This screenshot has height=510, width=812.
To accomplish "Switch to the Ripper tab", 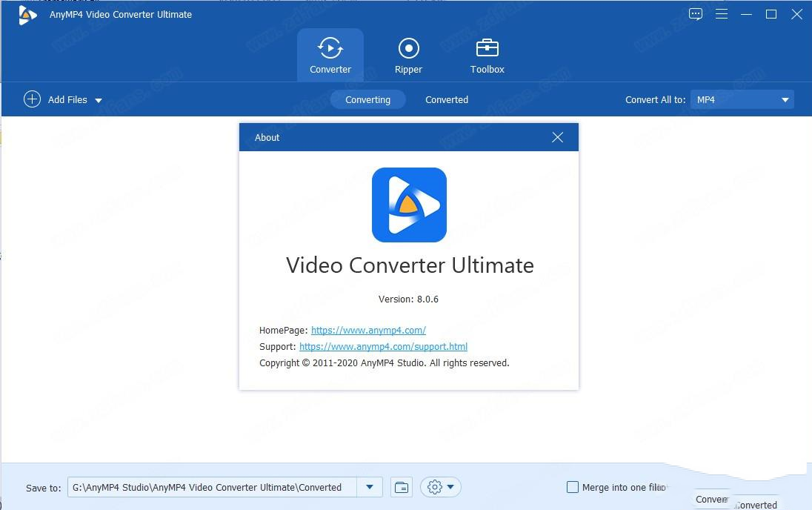I will pos(408,56).
